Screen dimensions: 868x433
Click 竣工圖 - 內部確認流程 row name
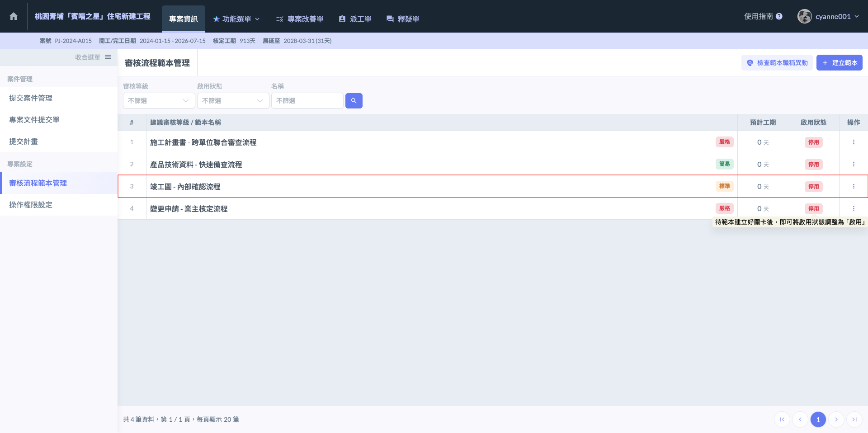[x=185, y=187]
